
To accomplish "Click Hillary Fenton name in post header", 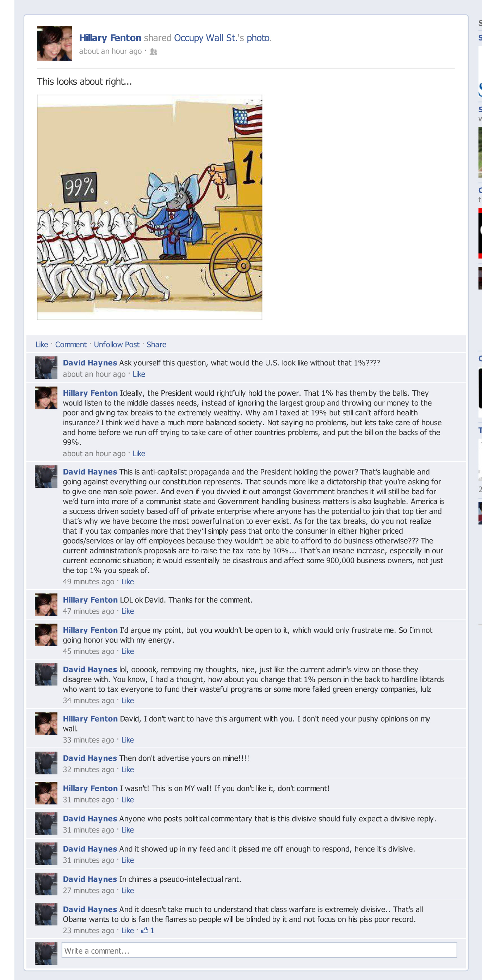I will (110, 38).
